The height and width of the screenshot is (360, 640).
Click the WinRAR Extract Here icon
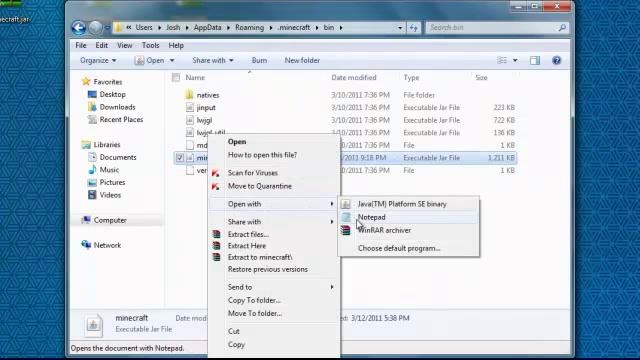coord(216,246)
